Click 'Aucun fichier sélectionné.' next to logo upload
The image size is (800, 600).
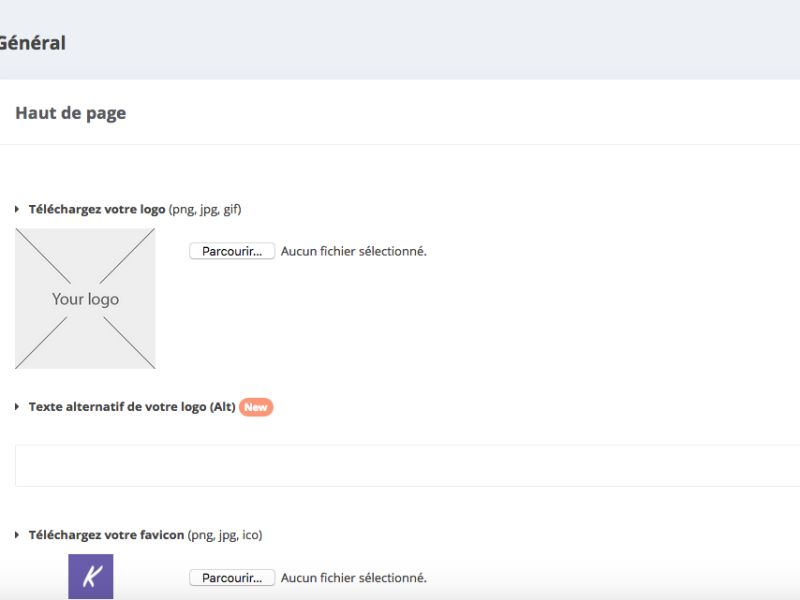pyautogui.click(x=354, y=251)
